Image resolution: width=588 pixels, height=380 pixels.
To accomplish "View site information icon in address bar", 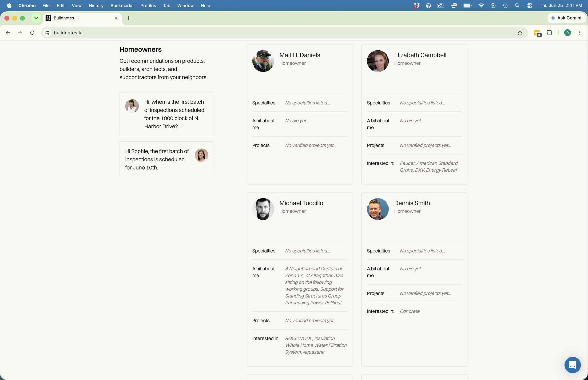I will click(47, 33).
